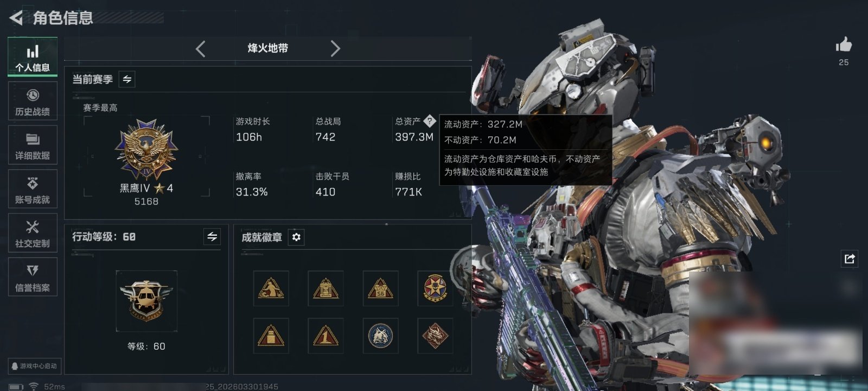Click the helicopter level 60 badge

point(146,301)
